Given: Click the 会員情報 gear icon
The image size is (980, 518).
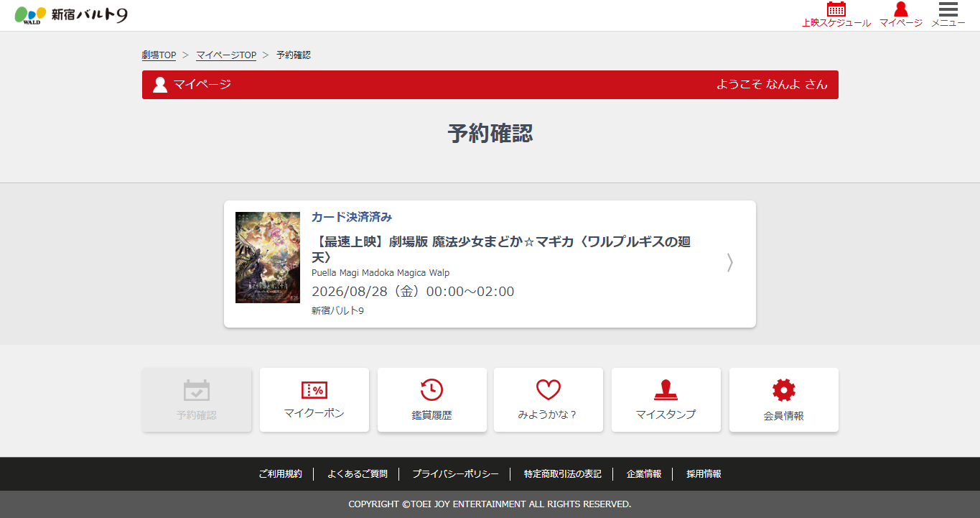Looking at the screenshot, I should click(x=784, y=390).
